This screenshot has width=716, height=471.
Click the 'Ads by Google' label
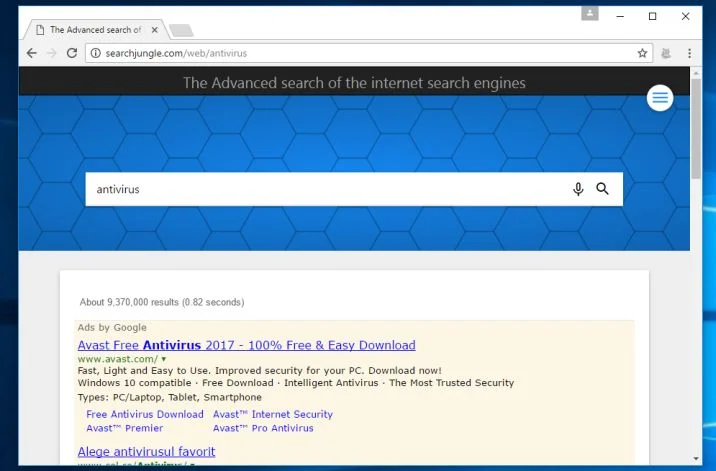pyautogui.click(x=112, y=328)
